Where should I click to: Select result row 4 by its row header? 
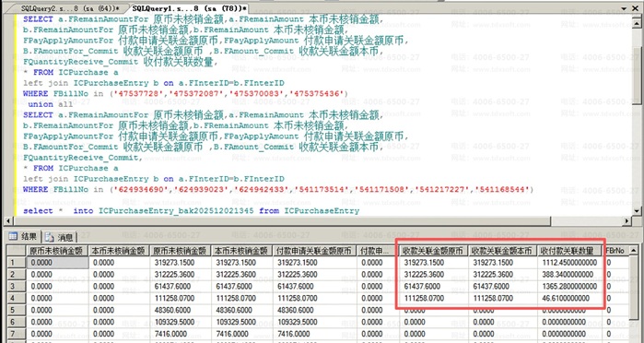click(16, 298)
